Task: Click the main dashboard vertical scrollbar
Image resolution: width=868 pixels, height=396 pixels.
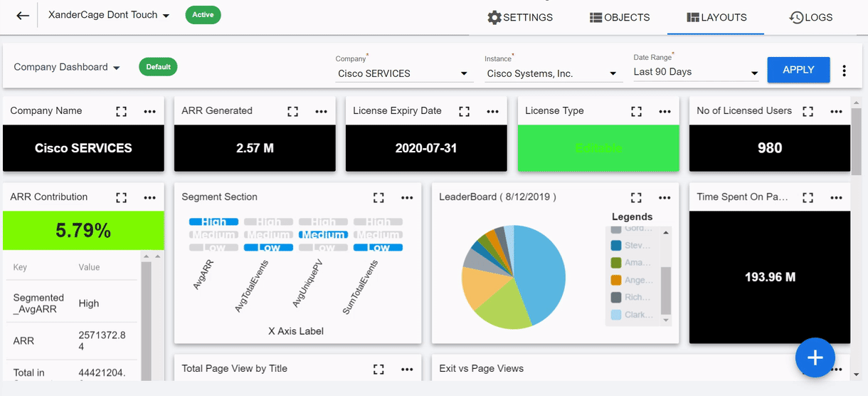Action: 857,142
